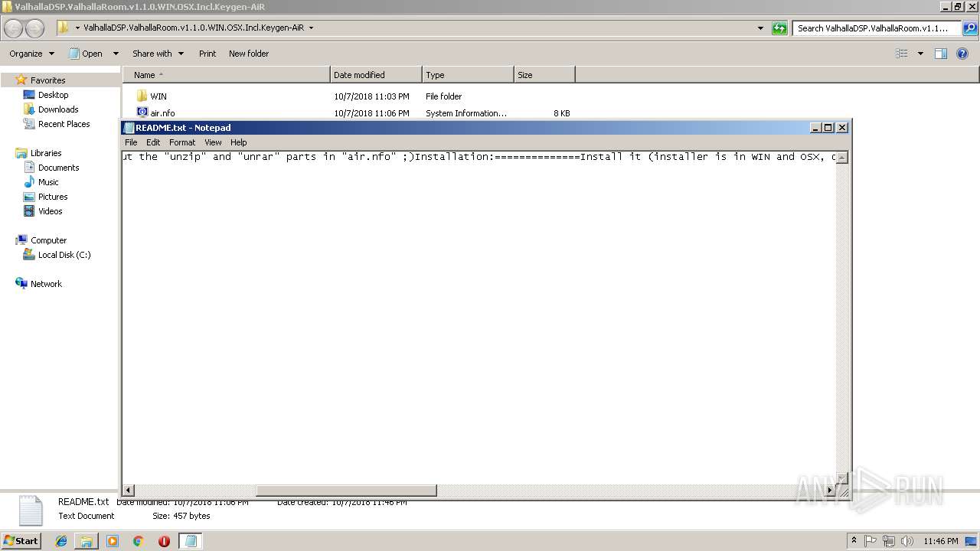This screenshot has height=551, width=980.
Task: Click Notepad vertical scroll up arrow
Action: point(842,157)
